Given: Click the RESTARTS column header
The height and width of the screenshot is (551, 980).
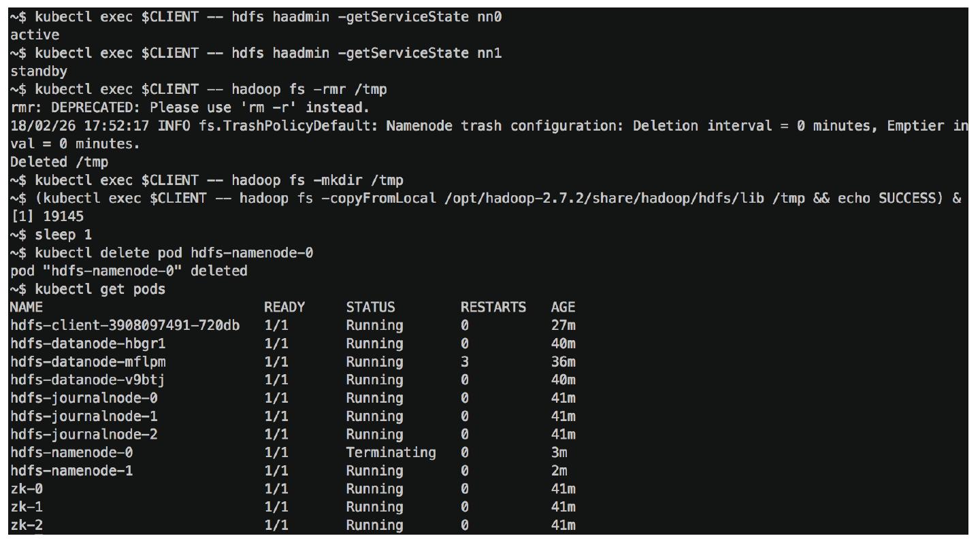Looking at the screenshot, I should (x=493, y=307).
